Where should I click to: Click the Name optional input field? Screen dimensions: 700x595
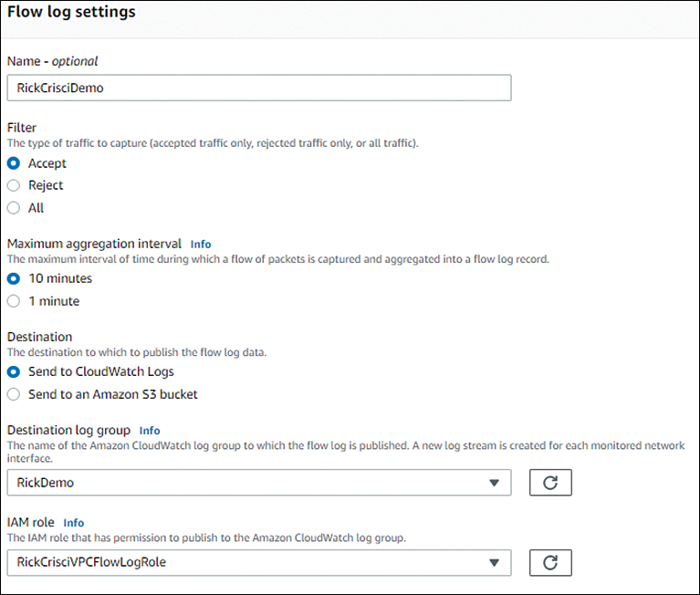[259, 88]
